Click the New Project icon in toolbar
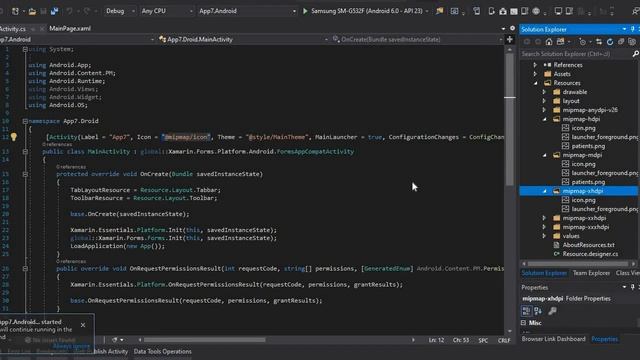This screenshot has height=360, width=640. (x=15, y=11)
